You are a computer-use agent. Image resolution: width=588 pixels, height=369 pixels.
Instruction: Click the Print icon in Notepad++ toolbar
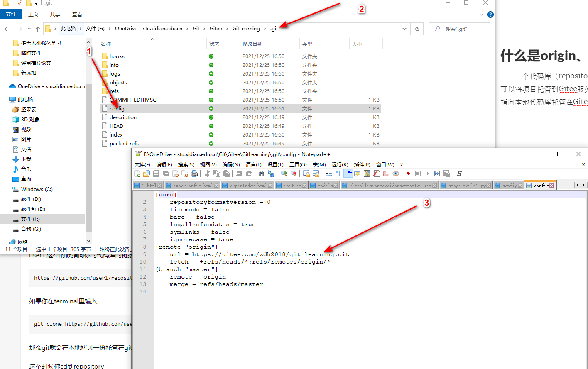point(194,174)
